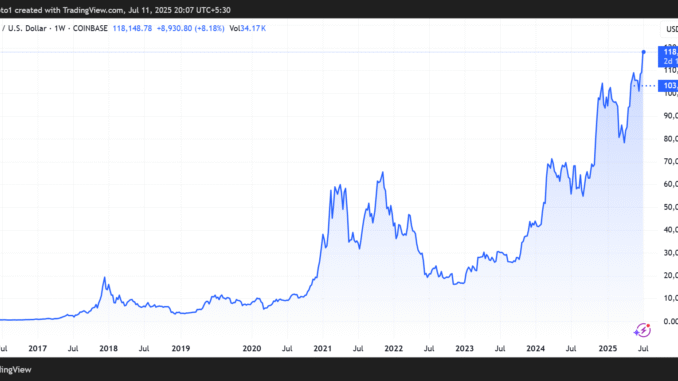
Task: Click the last price value 118,148.78
Action: coord(132,29)
